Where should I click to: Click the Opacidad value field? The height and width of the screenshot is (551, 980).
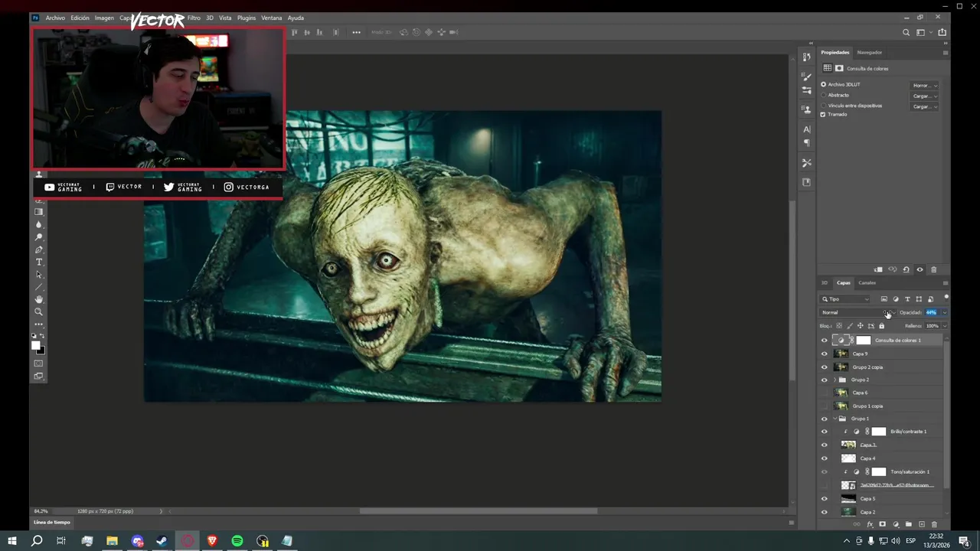pyautogui.click(x=931, y=312)
